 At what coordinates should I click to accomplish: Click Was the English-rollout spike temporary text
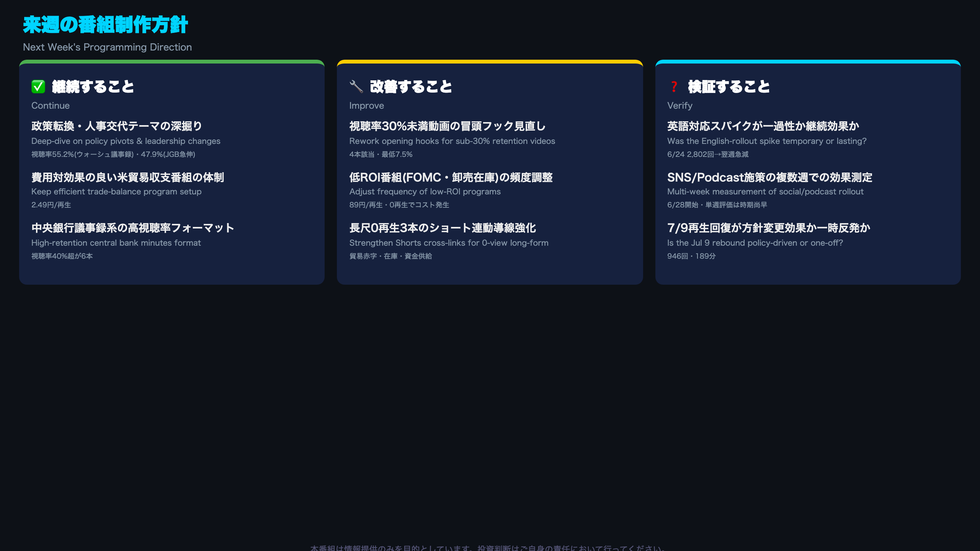coord(767,141)
